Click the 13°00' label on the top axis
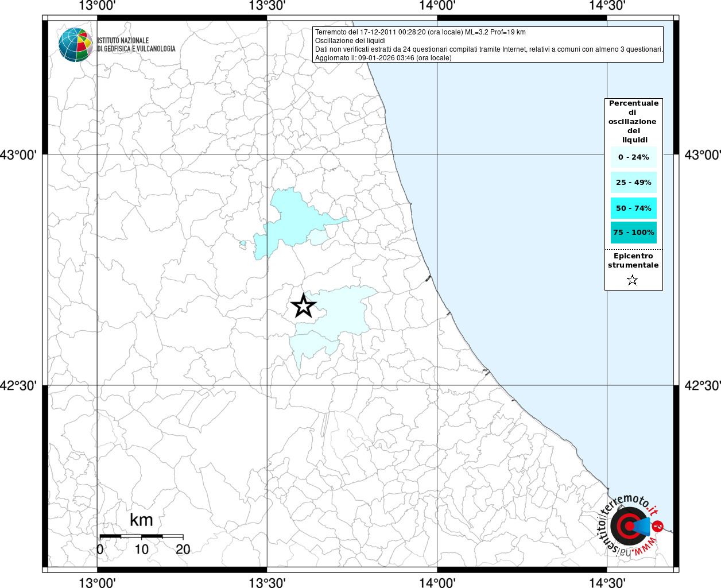721x588 pixels. click(97, 6)
